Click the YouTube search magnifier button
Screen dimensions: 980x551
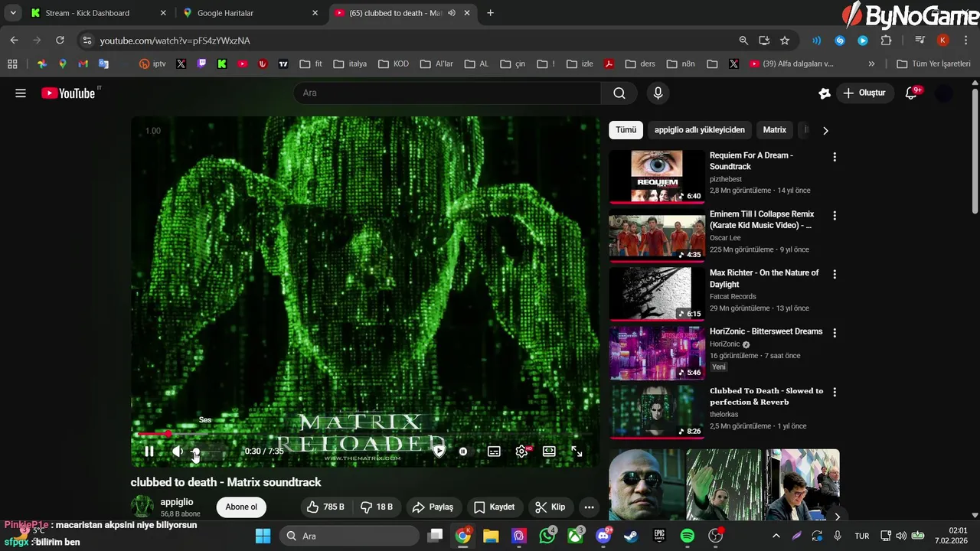(x=619, y=93)
